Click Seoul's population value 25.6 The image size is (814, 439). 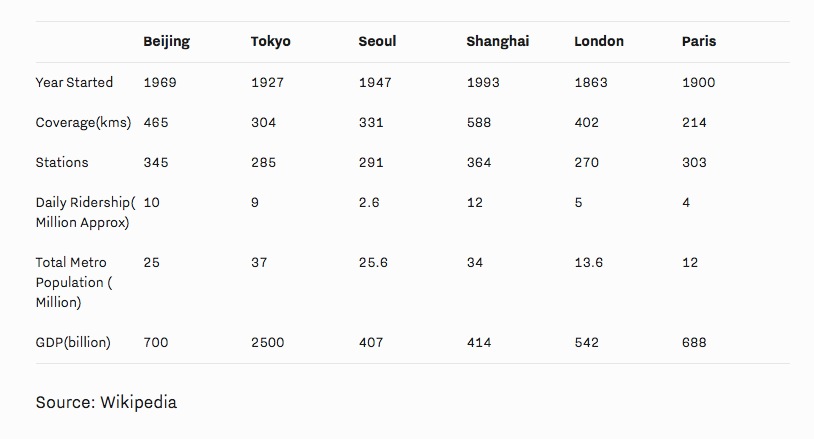(373, 262)
